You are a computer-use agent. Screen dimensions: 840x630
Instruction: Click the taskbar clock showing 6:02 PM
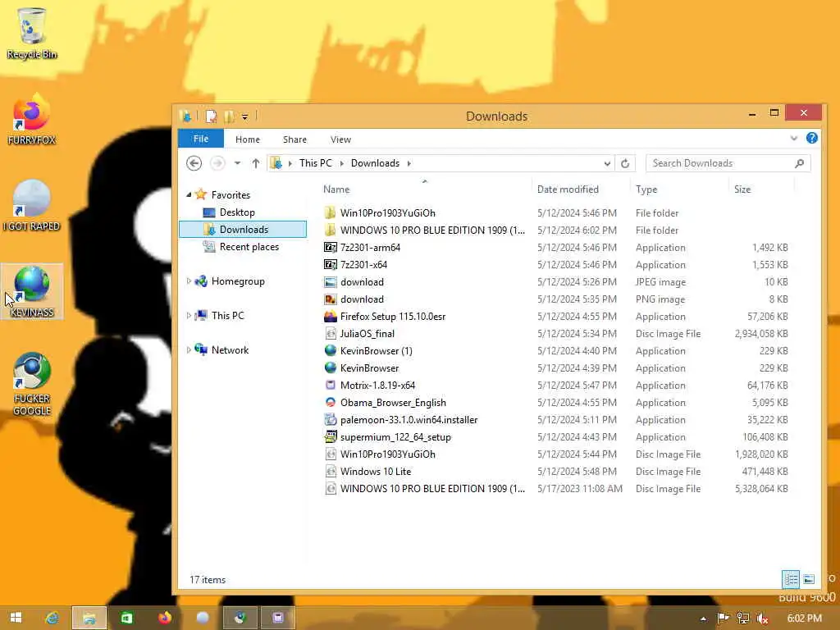click(804, 619)
